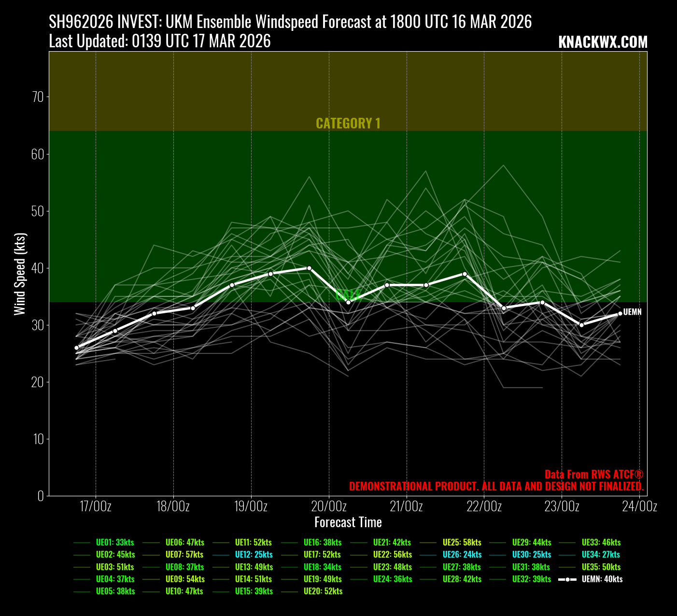Image resolution: width=677 pixels, height=616 pixels.
Task: Click the Forecast Time axis title
Action: 348,522
